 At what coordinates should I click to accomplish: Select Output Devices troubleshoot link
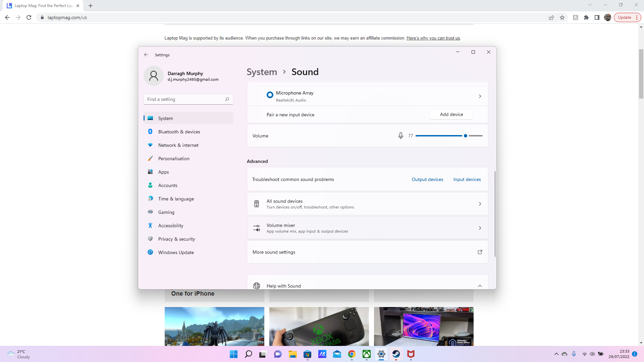(x=427, y=179)
